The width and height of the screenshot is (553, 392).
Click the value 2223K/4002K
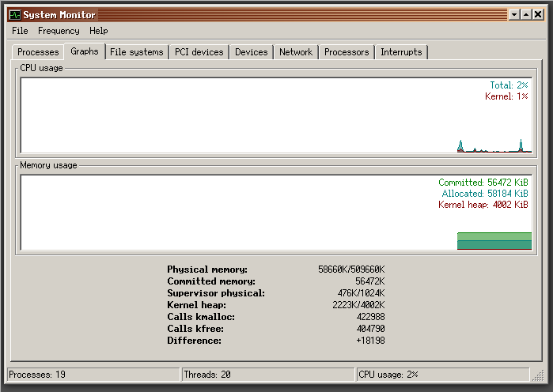click(358, 305)
